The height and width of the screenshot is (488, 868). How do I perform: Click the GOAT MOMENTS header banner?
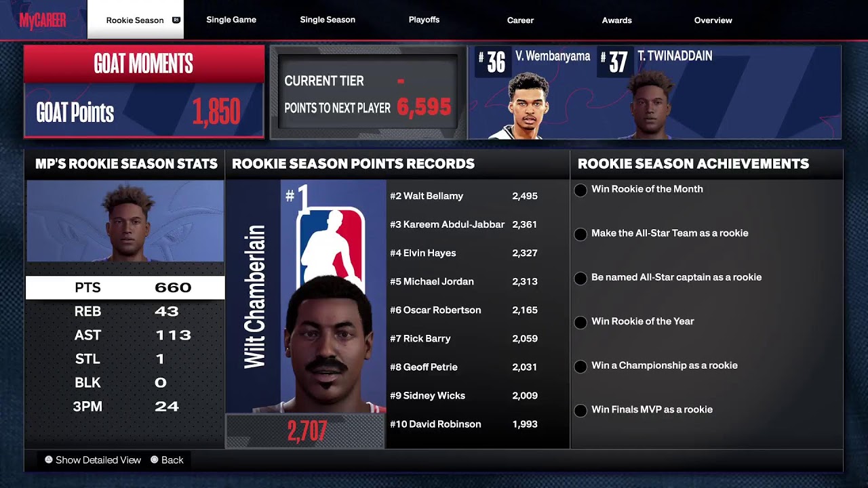144,64
